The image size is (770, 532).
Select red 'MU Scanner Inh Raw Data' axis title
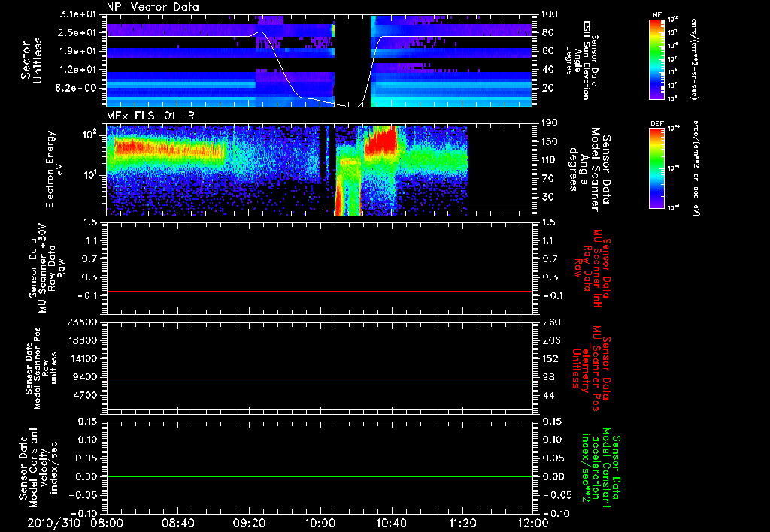(x=593, y=268)
